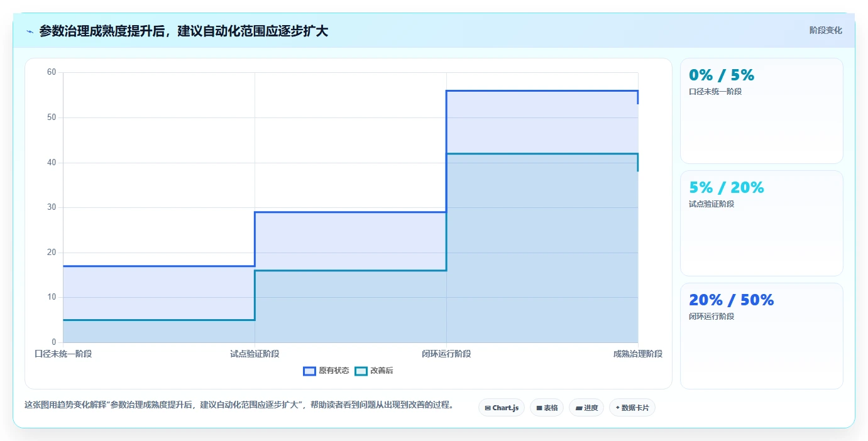Click the 原有状态 step line at value 56
The width and height of the screenshot is (868, 441).
click(x=542, y=90)
